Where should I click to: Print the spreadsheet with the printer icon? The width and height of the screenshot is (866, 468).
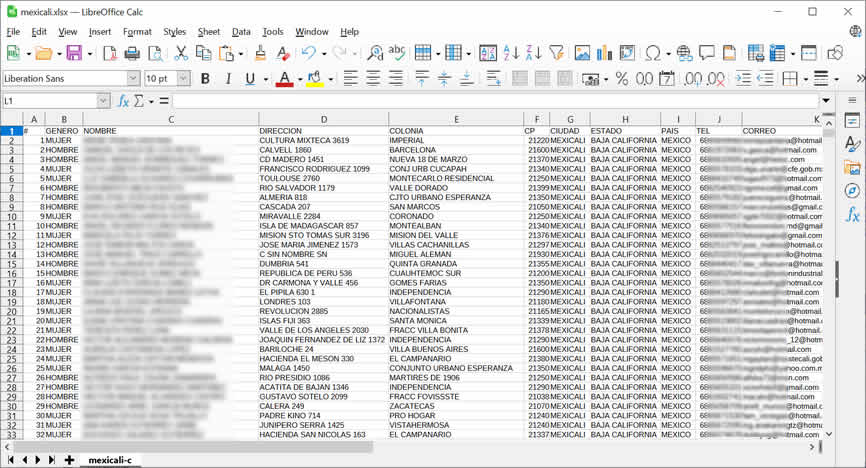pyautogui.click(x=132, y=53)
